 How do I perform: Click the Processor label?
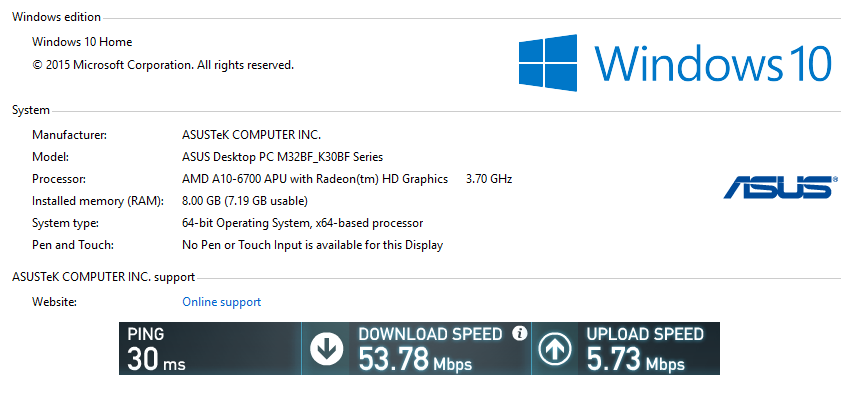59,179
